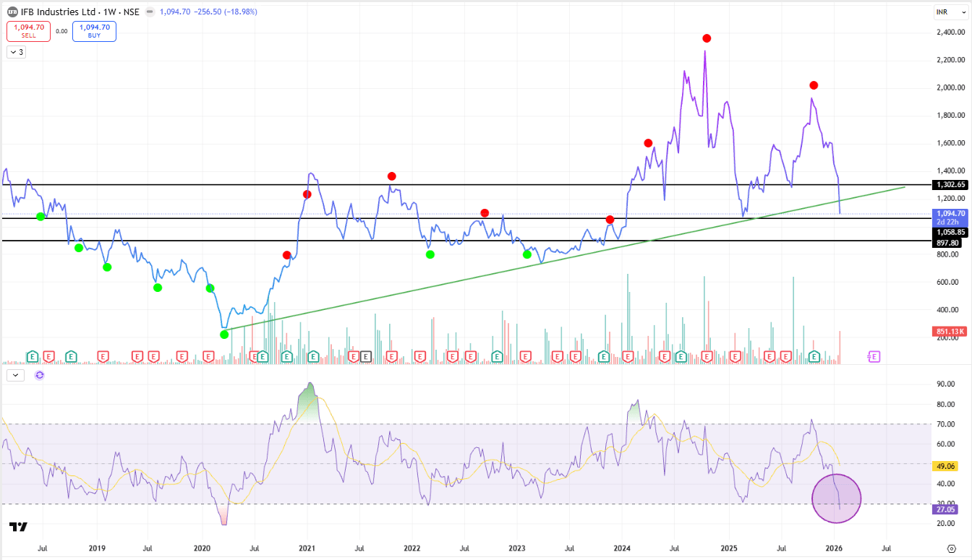
Task: Collapse the RSI pane legend chevron
Action: [x=14, y=375]
